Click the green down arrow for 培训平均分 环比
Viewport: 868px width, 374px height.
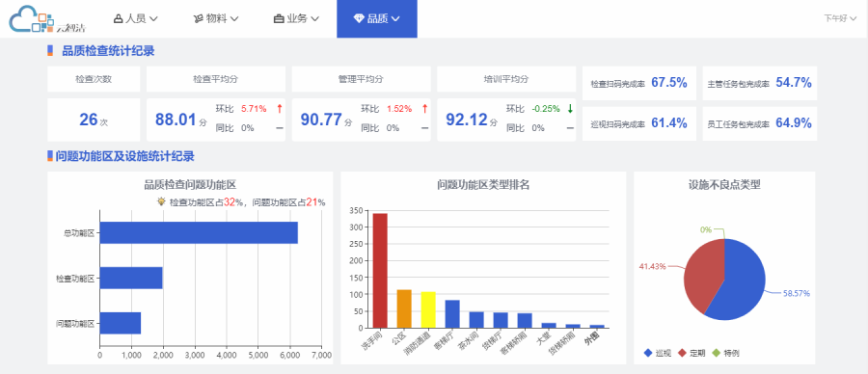pyautogui.click(x=570, y=109)
